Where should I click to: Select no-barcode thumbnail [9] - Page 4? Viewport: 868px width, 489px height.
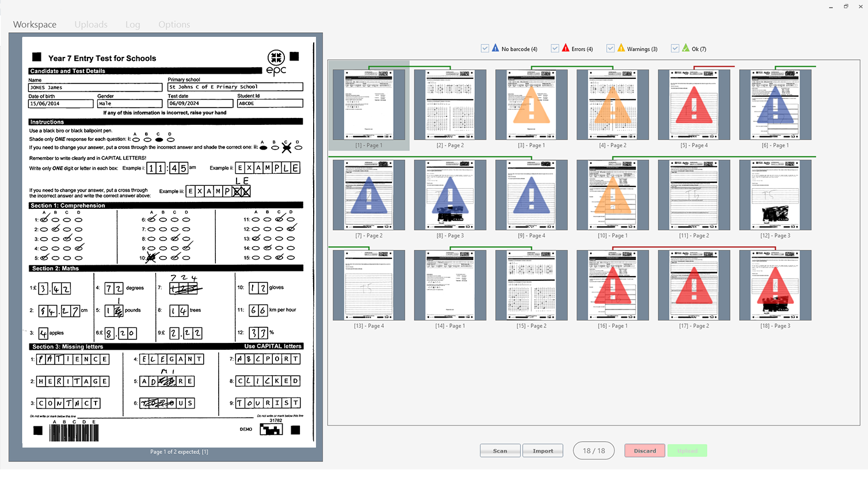(x=531, y=195)
